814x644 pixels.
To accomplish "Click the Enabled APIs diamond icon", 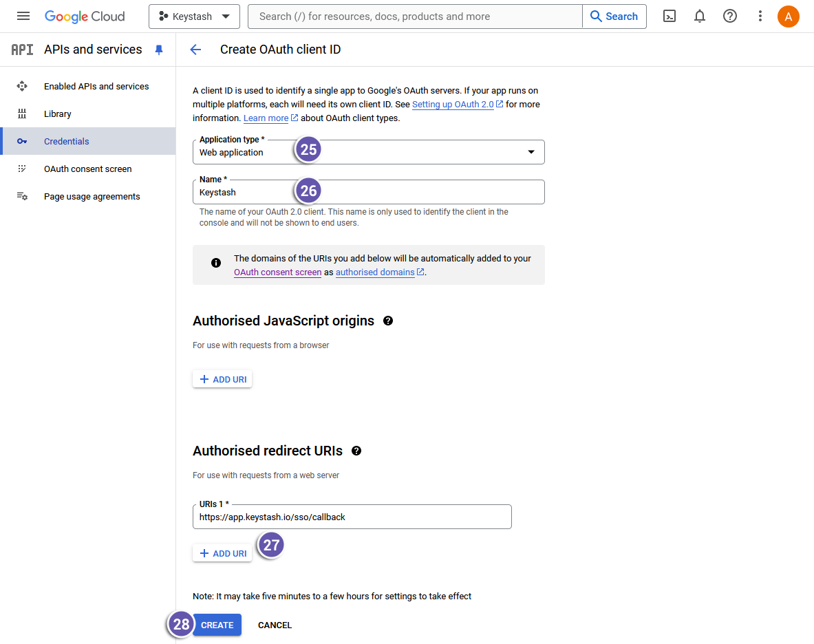I will point(22,86).
